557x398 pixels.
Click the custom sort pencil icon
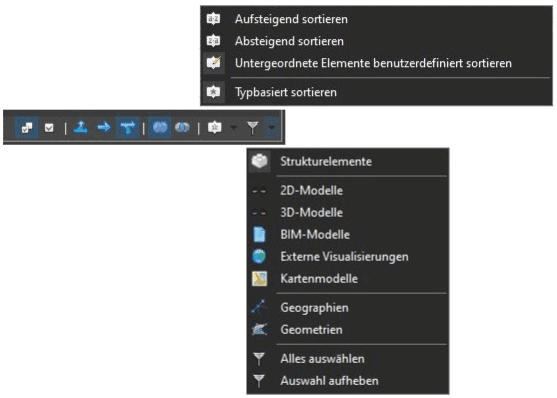214,63
